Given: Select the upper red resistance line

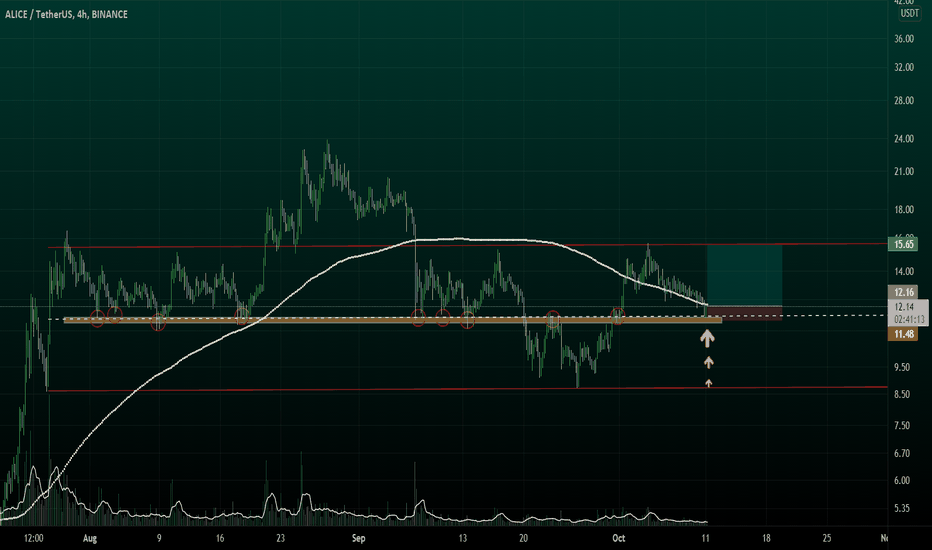Looking at the screenshot, I should click(x=467, y=245).
